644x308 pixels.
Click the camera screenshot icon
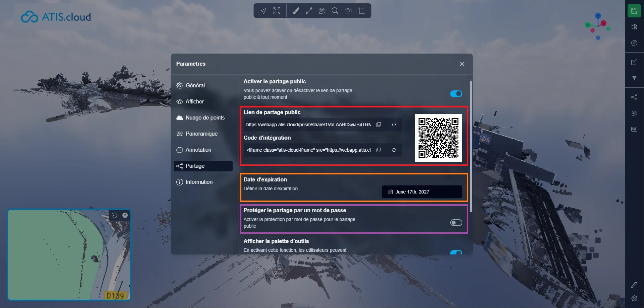[x=348, y=11]
